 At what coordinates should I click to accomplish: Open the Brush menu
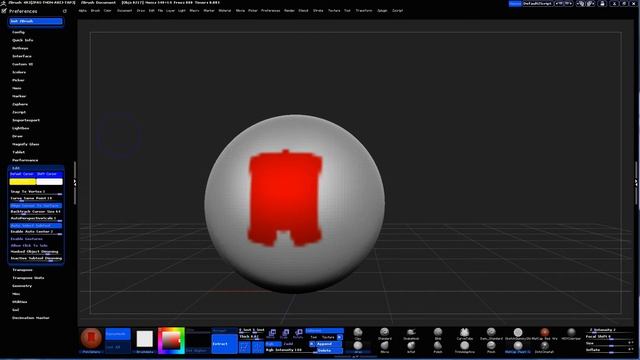tap(95, 11)
